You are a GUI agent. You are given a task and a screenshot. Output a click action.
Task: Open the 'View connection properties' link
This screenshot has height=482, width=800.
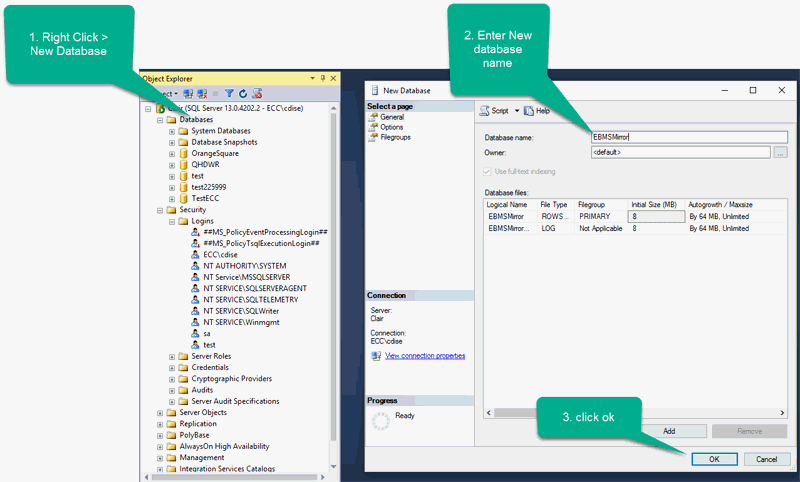(x=424, y=355)
